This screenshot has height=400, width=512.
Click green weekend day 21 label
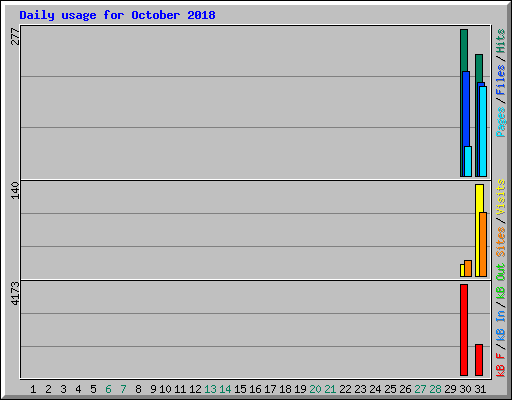330,389
